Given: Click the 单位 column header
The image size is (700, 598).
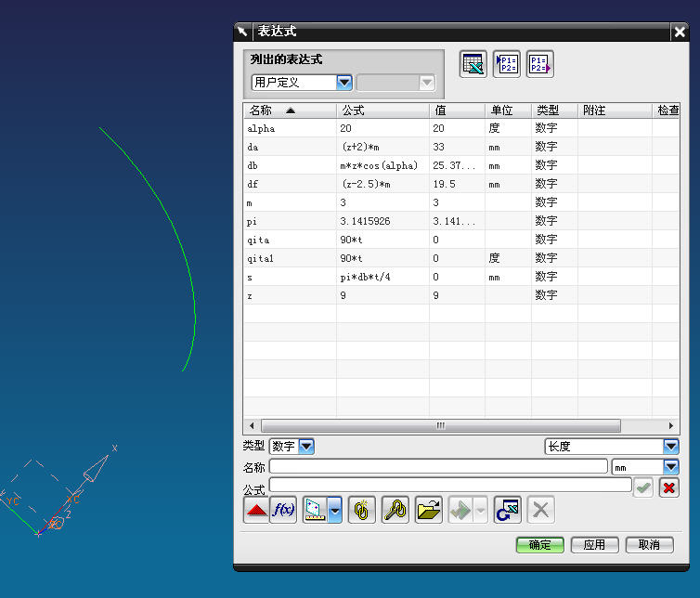Looking at the screenshot, I should pyautogui.click(x=508, y=110).
